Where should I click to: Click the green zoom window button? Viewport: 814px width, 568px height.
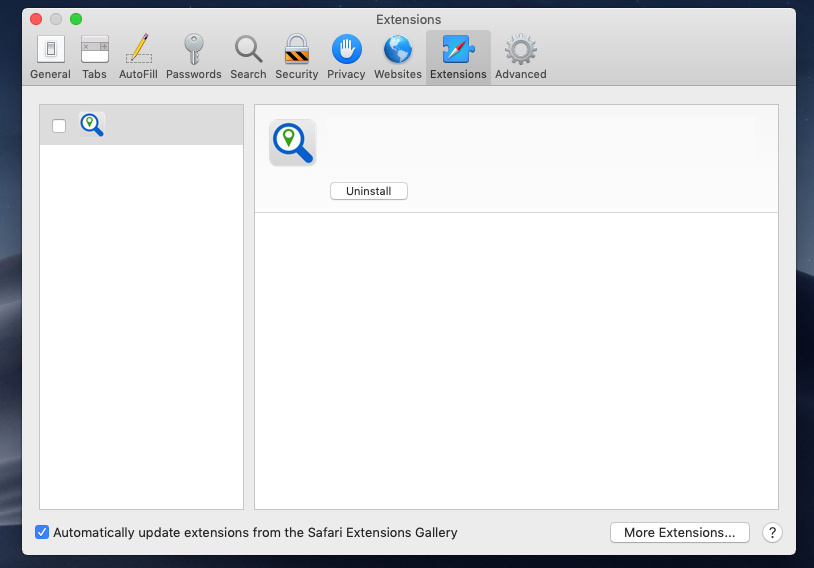tap(76, 19)
